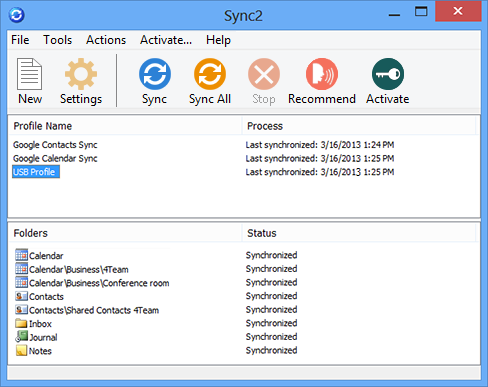The image size is (488, 387).
Task: Select the USB Profile row
Action: tap(36, 172)
